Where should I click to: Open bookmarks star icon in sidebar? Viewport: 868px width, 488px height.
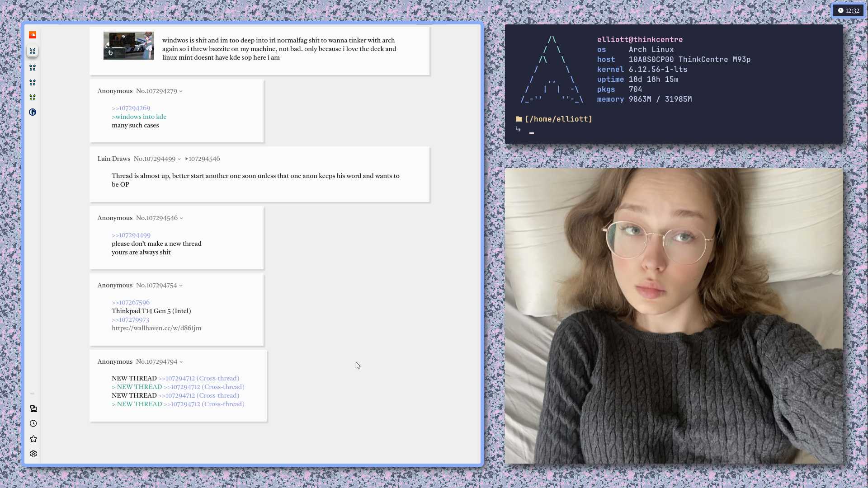tap(33, 439)
